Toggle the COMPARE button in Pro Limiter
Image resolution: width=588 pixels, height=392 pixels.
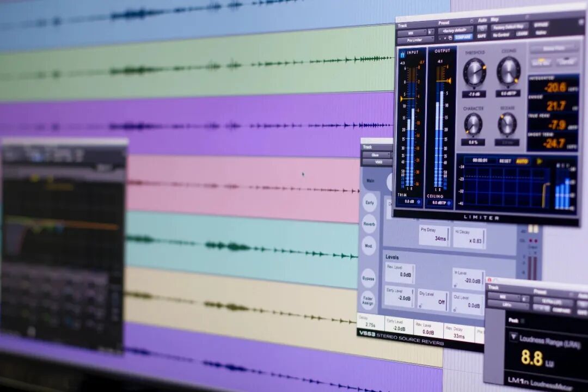pos(463,37)
